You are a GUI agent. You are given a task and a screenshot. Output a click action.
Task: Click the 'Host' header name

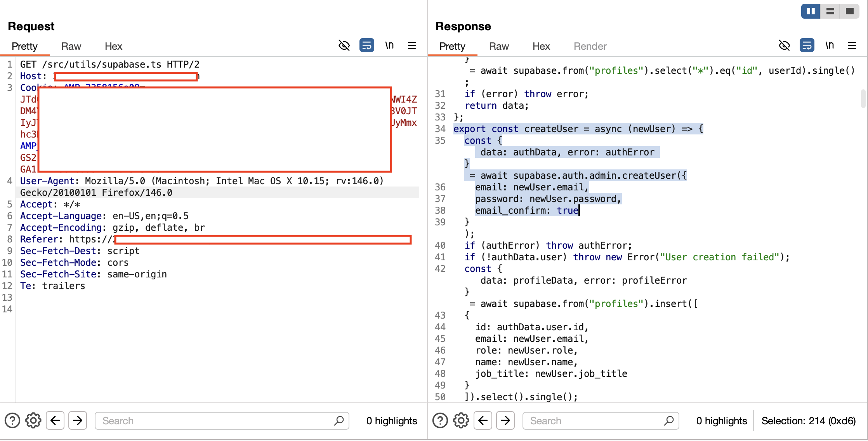click(31, 76)
